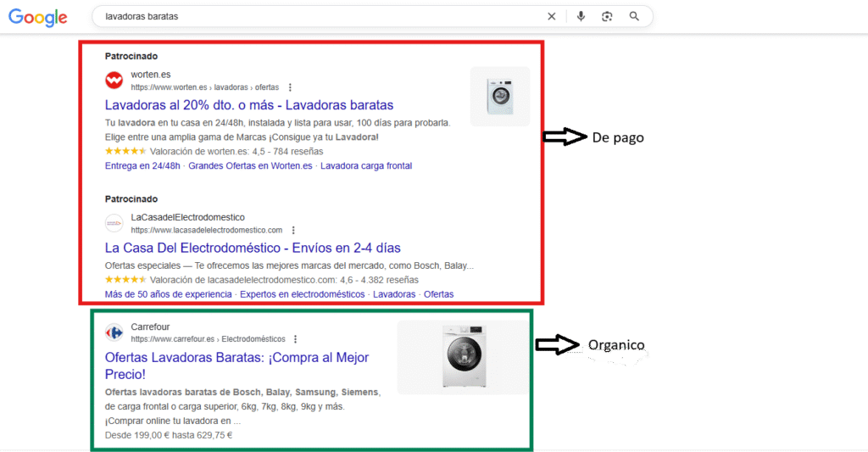Follow the 'Entrega en 24/48h' sitelink
868x452 pixels.
tap(142, 165)
